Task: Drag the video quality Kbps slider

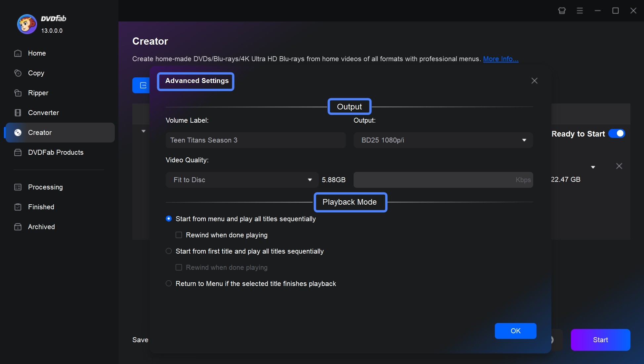Action: click(x=444, y=180)
